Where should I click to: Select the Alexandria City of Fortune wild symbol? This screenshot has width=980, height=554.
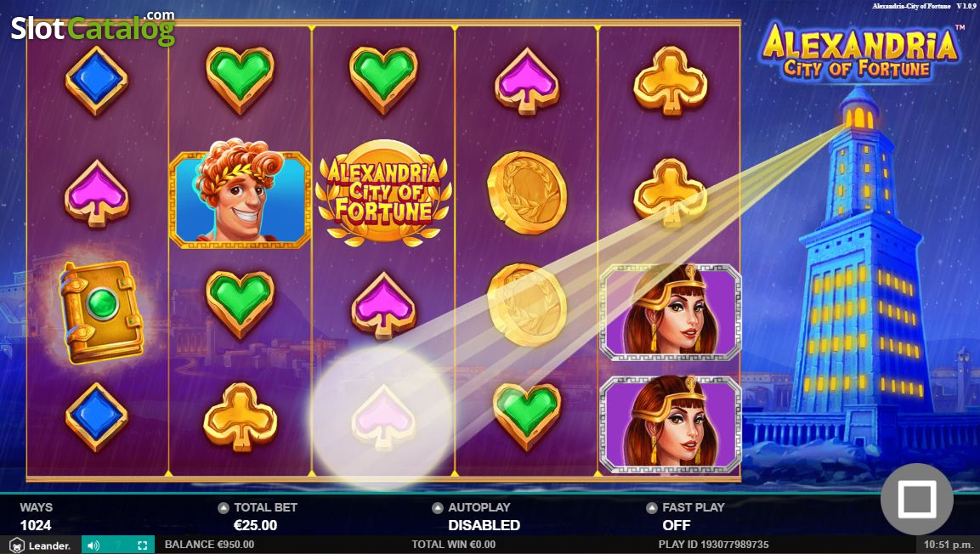coord(383,192)
